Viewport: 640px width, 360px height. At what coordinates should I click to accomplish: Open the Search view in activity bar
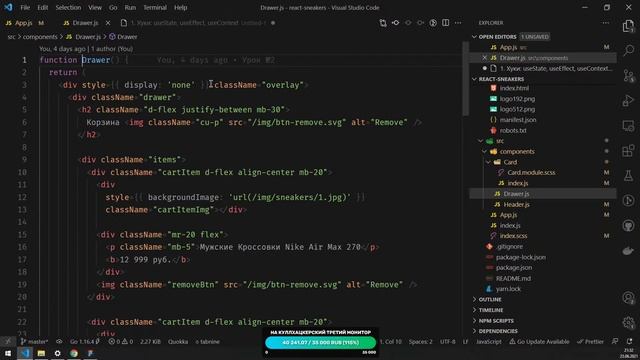pyautogui.click(x=629, y=50)
